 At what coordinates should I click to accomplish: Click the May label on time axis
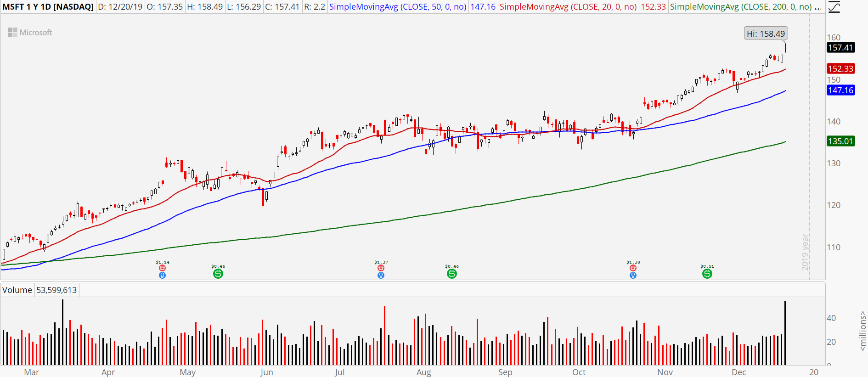[x=187, y=372]
